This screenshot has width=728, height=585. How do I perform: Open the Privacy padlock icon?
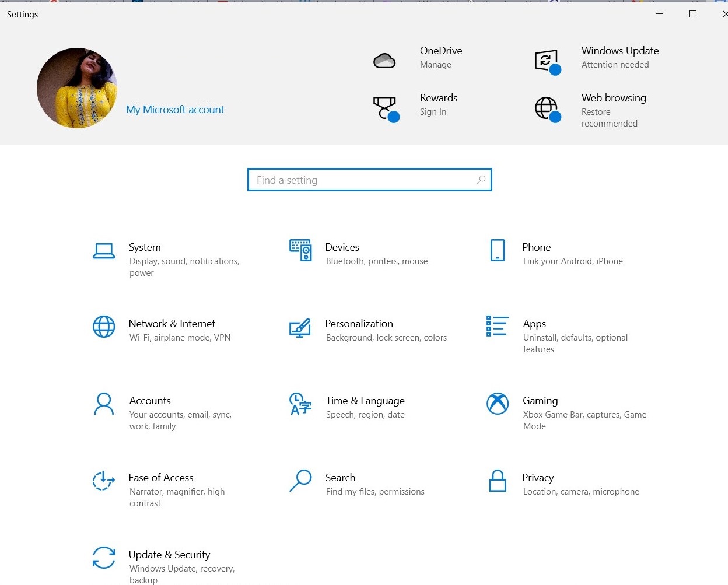(x=498, y=481)
